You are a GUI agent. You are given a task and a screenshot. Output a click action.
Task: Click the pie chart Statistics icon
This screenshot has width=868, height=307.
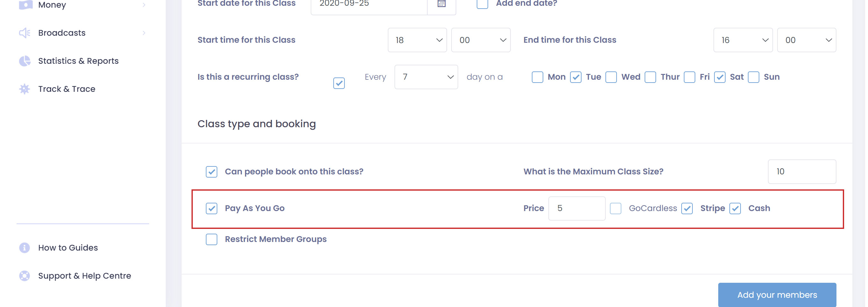tap(25, 61)
